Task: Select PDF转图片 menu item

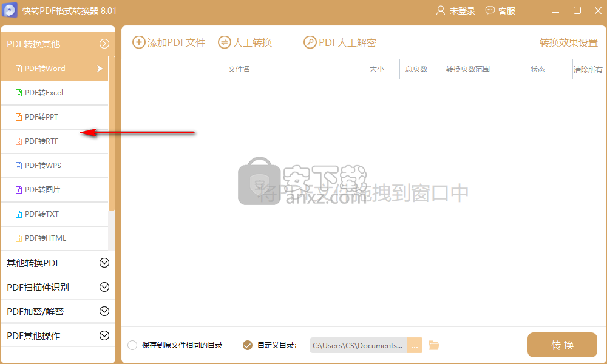Action: (55, 189)
